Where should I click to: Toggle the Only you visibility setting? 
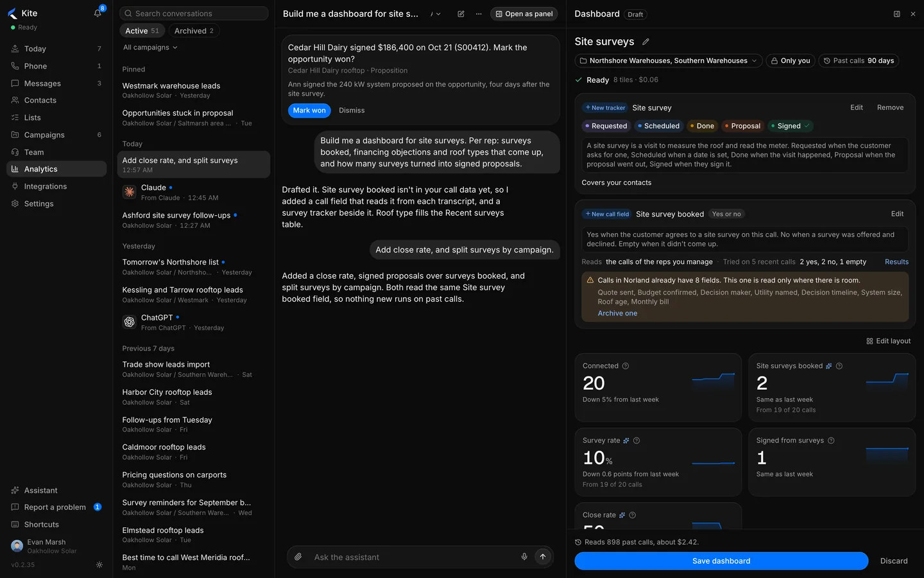791,61
